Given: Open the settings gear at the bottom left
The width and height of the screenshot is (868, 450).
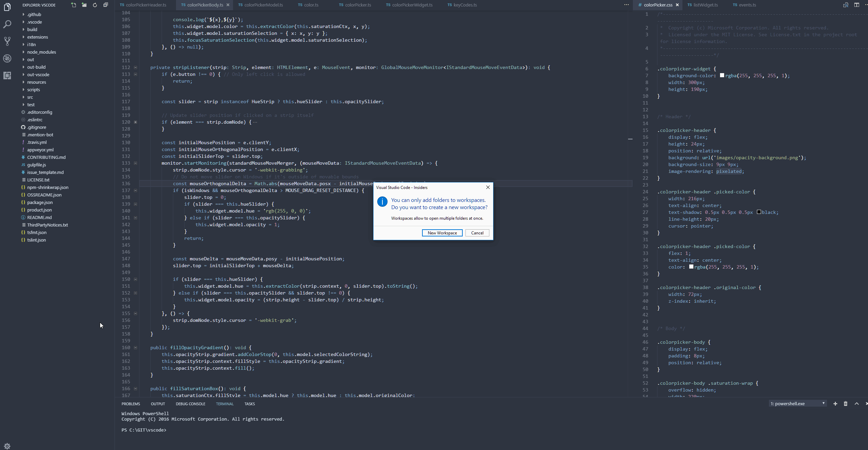Looking at the screenshot, I should pos(7,446).
